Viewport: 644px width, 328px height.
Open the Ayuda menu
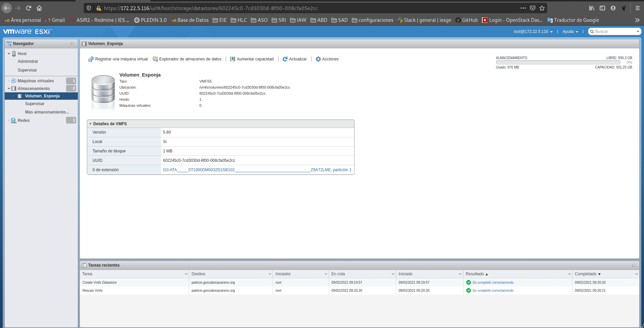(570, 32)
